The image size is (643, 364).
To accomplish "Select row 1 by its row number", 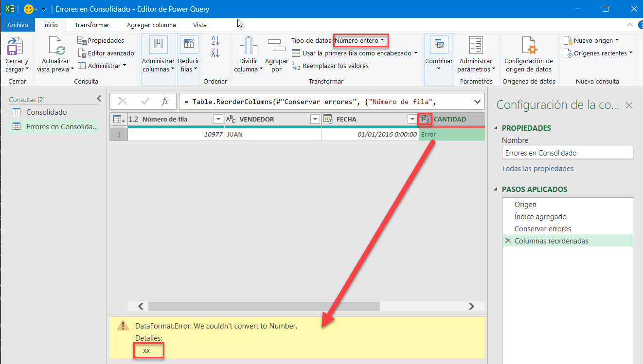I will 119,135.
